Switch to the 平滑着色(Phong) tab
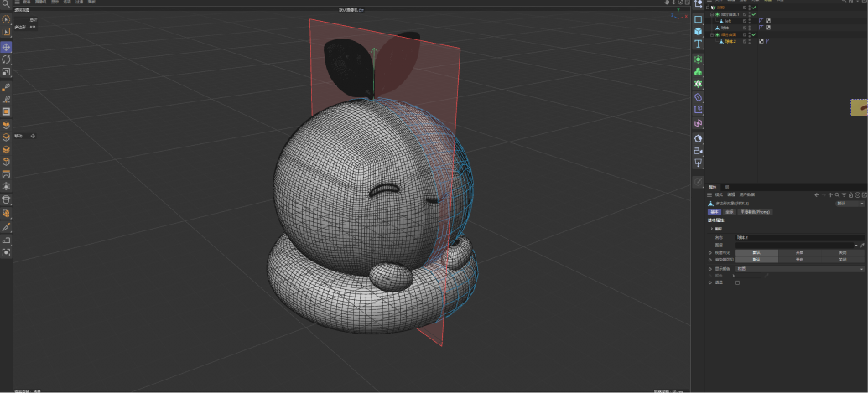This screenshot has width=868, height=393. coord(755,212)
